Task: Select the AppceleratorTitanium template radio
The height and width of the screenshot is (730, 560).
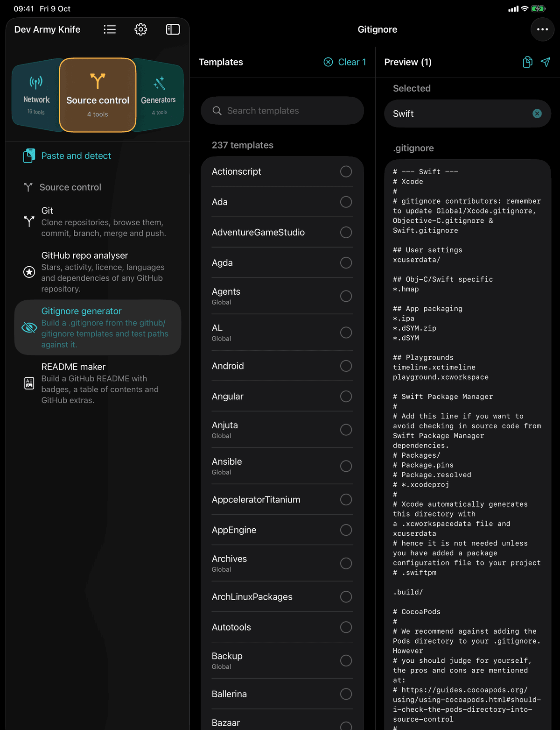Action: (346, 499)
